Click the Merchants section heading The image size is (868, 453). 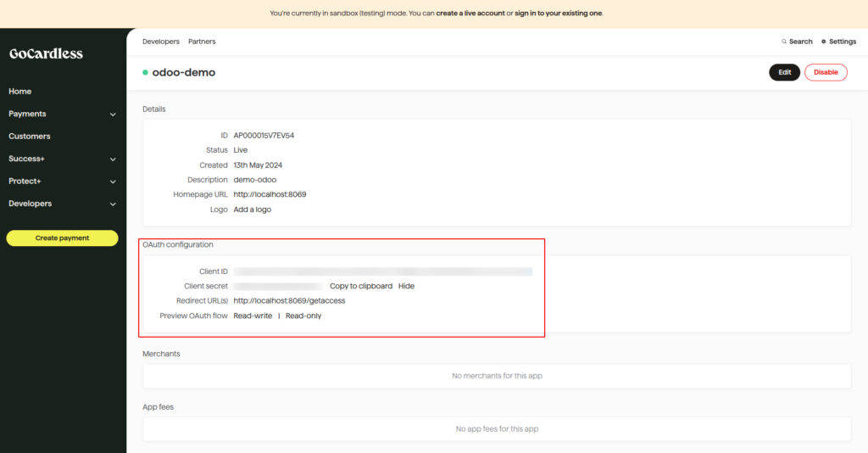point(161,354)
